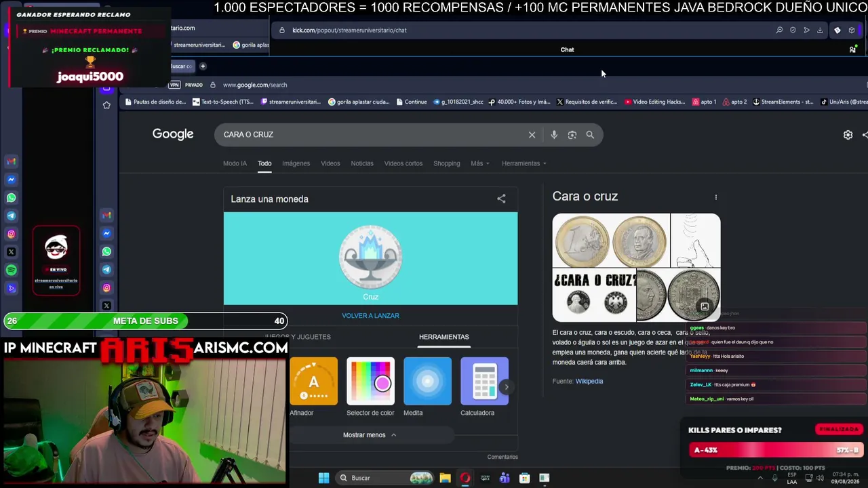Open Microsoft Teams from the taskbar
Viewport: 868px width, 488px height.
pos(505,478)
